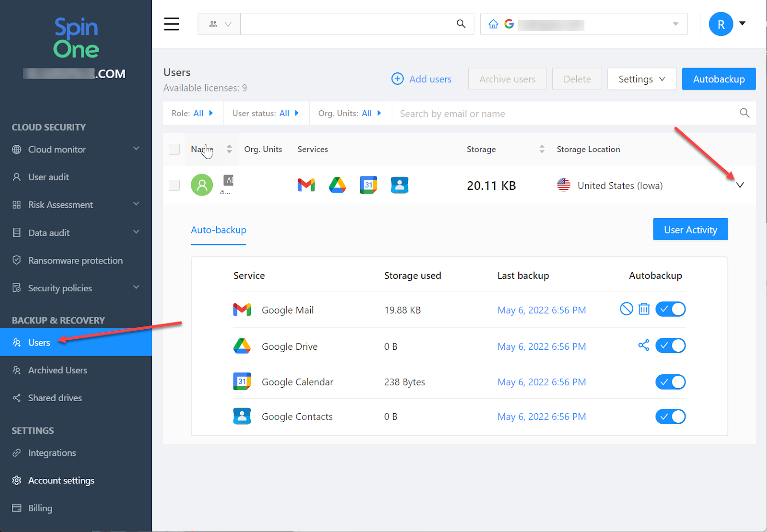767x532 pixels.
Task: Select the Cloud monitor sidebar icon
Action: (17, 149)
